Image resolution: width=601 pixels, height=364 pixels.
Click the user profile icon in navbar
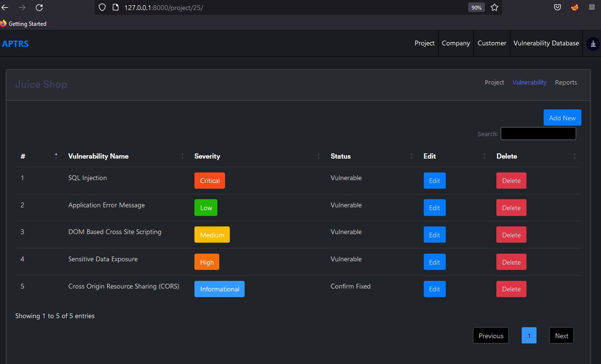pyautogui.click(x=593, y=43)
